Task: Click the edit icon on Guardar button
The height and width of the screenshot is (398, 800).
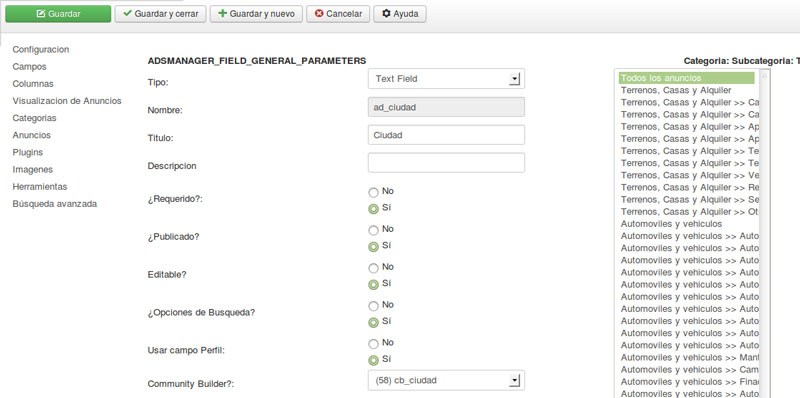Action: [x=41, y=14]
